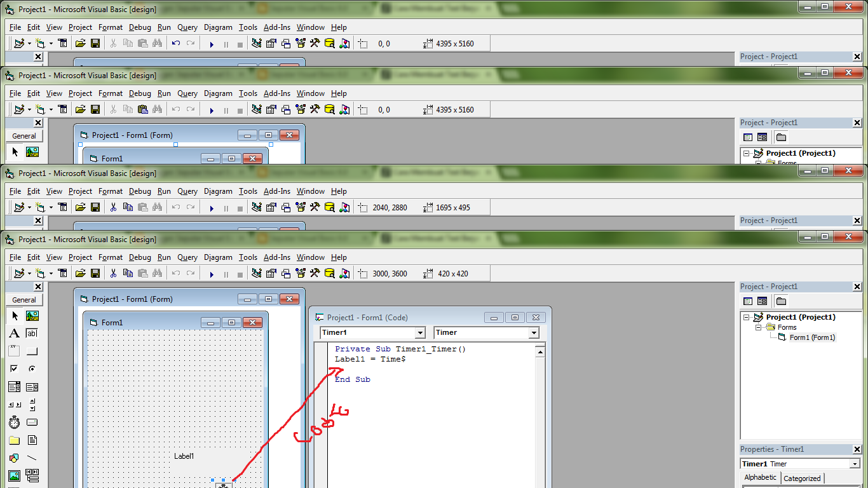Collapse the Project1 node in Project Explorer
The image size is (868, 488).
[747, 316]
